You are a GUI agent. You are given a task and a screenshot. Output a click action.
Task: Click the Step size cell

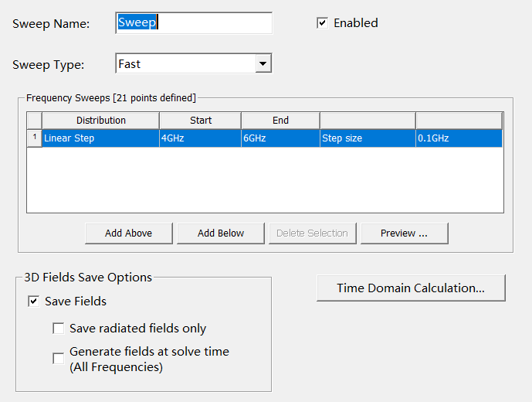368,138
